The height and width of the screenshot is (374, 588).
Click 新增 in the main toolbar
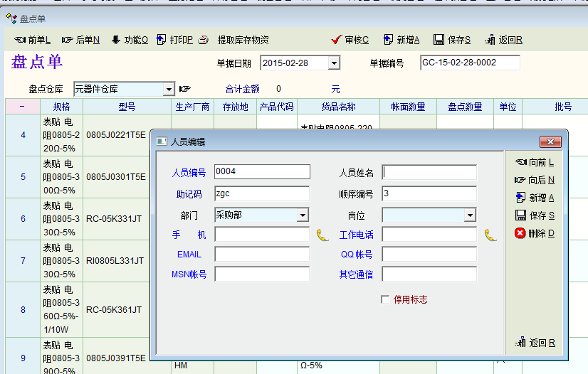click(401, 40)
